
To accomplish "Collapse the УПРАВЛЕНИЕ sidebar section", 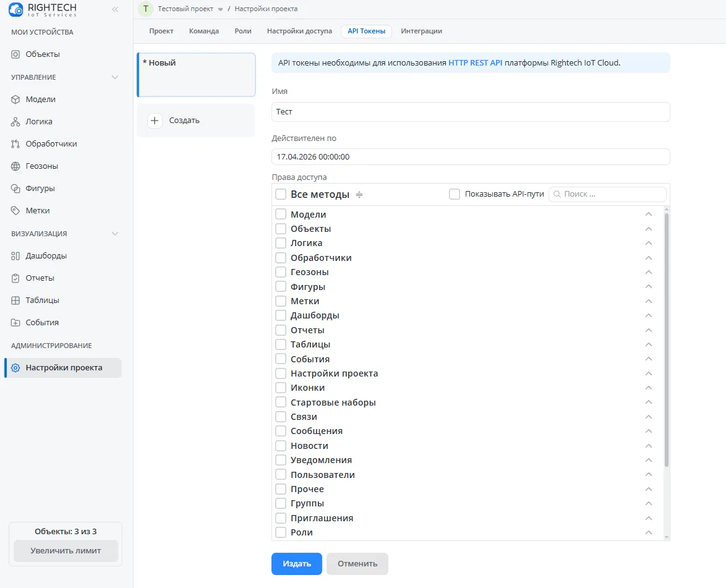I will pyautogui.click(x=114, y=77).
